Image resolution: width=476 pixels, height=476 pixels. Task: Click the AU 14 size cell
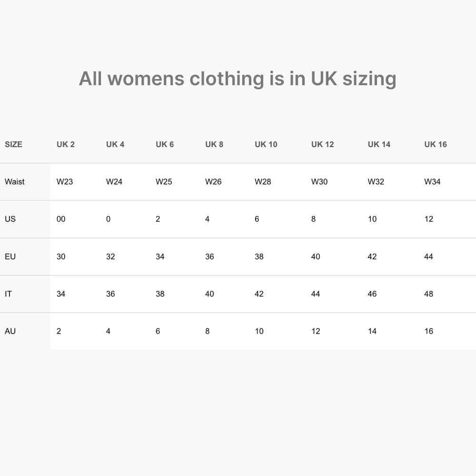click(372, 331)
